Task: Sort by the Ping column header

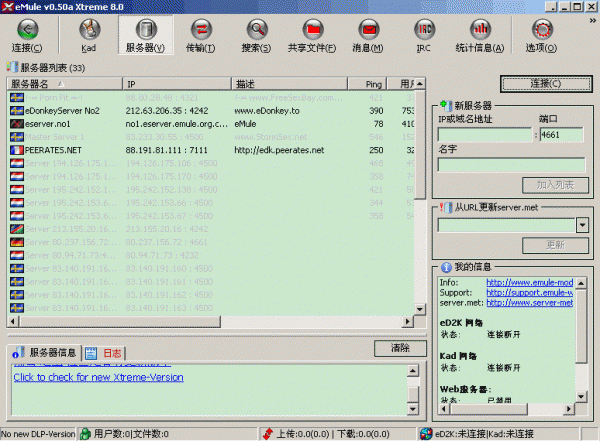Action: coord(368,84)
